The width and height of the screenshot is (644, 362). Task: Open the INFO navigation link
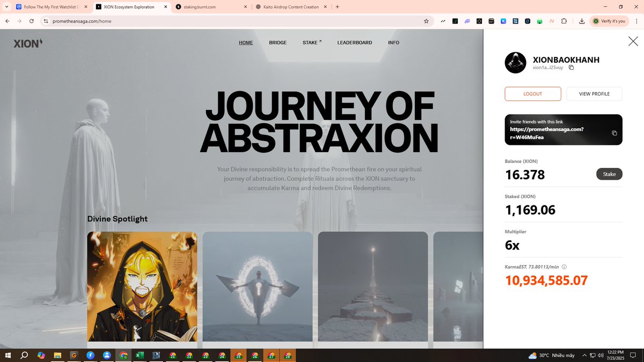[393, 43]
